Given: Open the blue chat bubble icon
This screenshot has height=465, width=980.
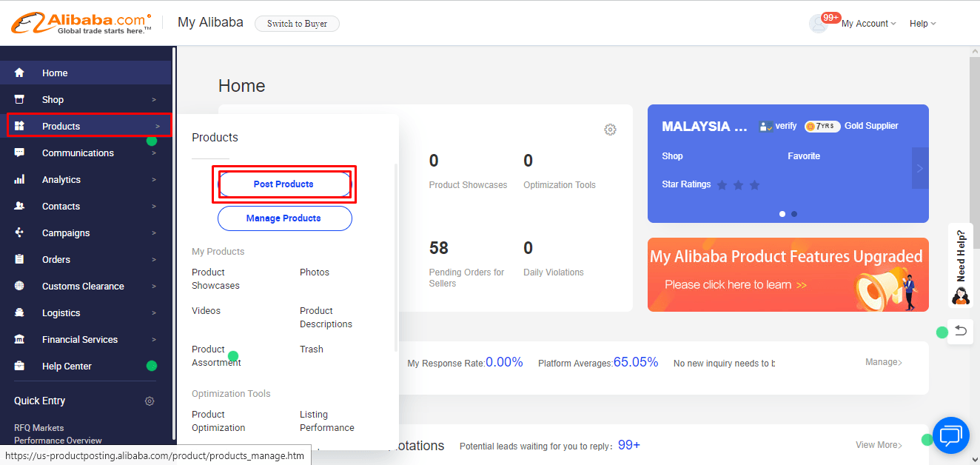Looking at the screenshot, I should 950,435.
